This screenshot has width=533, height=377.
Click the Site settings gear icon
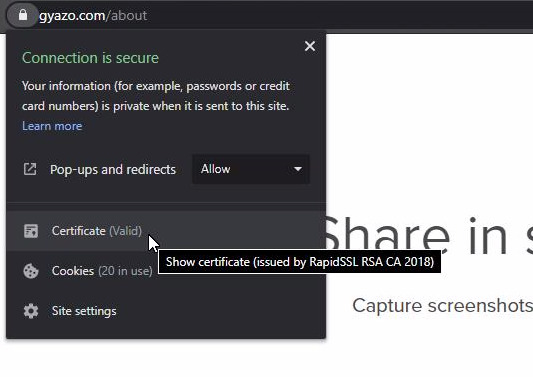(x=31, y=311)
